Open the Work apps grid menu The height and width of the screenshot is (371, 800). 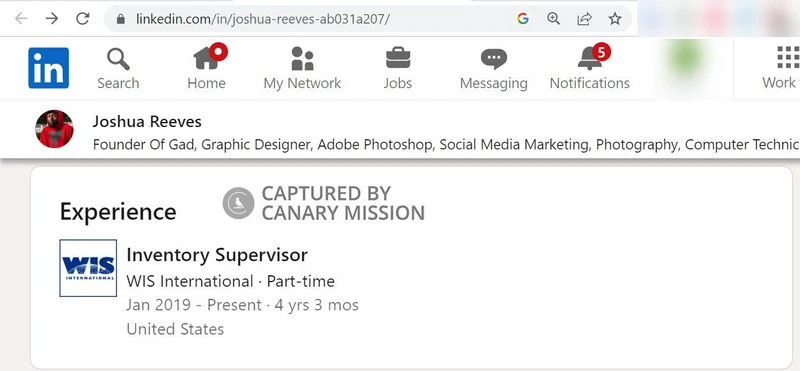point(781,68)
